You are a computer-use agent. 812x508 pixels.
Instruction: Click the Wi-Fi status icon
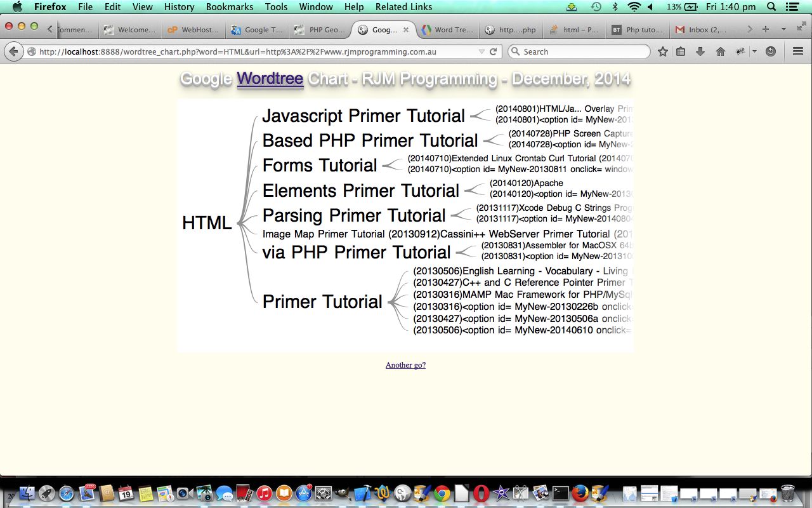pos(634,7)
